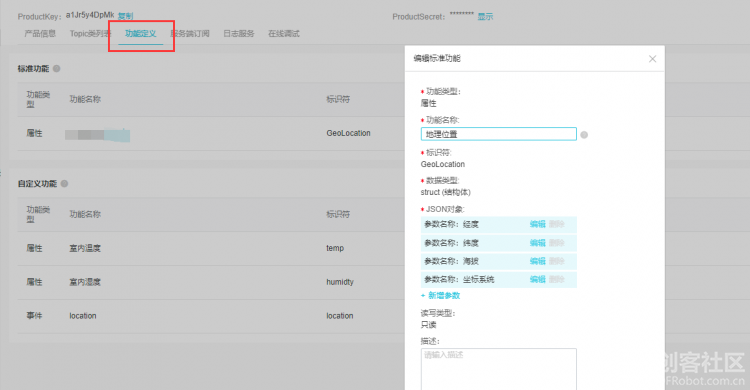Edit the 海拔 parameter

[538, 261]
